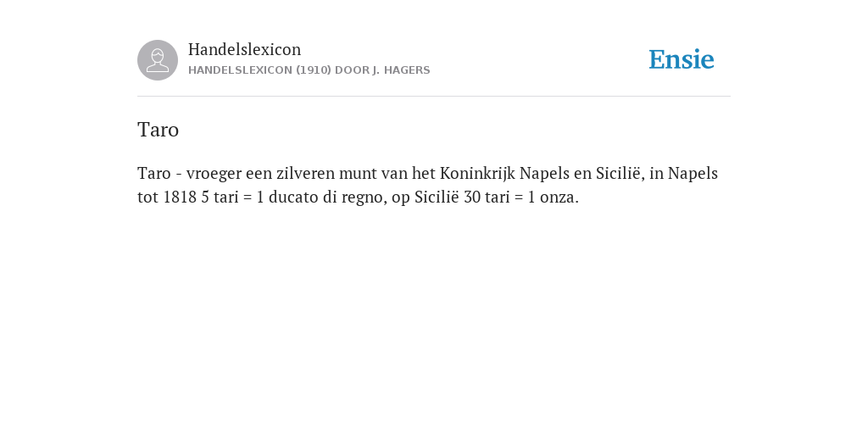Click the Handelslexicon author name
The image size is (868, 434).
click(245, 49)
